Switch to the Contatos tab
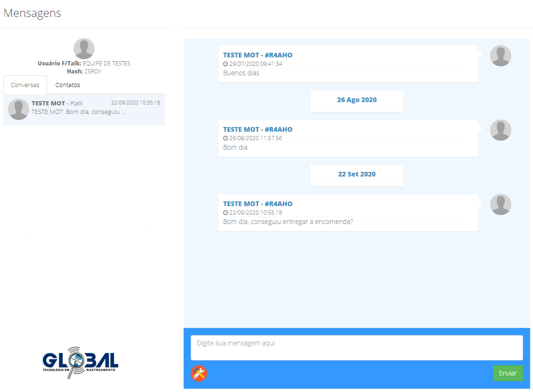 coord(67,85)
